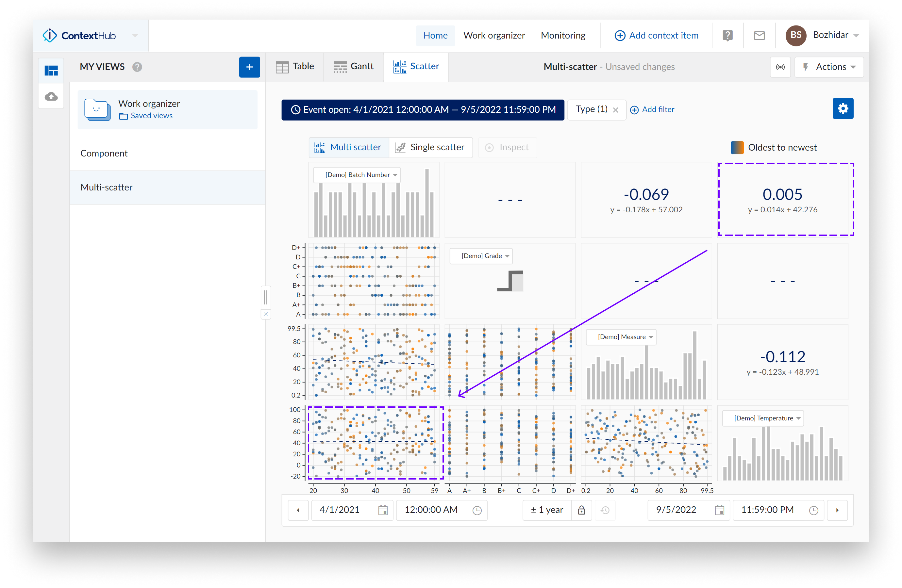The height and width of the screenshot is (588, 902).
Task: Open the start date calendar picker
Action: click(383, 510)
